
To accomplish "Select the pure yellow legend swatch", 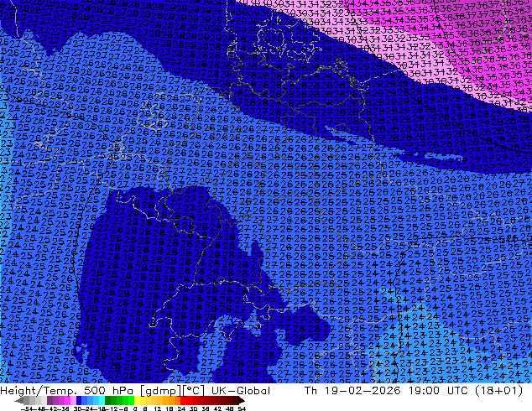I will (x=137, y=401).
